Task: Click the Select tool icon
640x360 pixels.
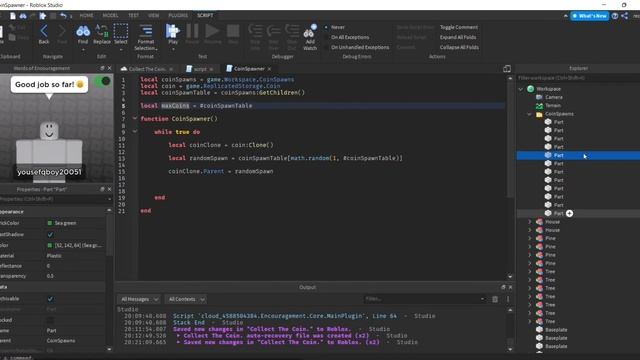Action: pos(121,31)
